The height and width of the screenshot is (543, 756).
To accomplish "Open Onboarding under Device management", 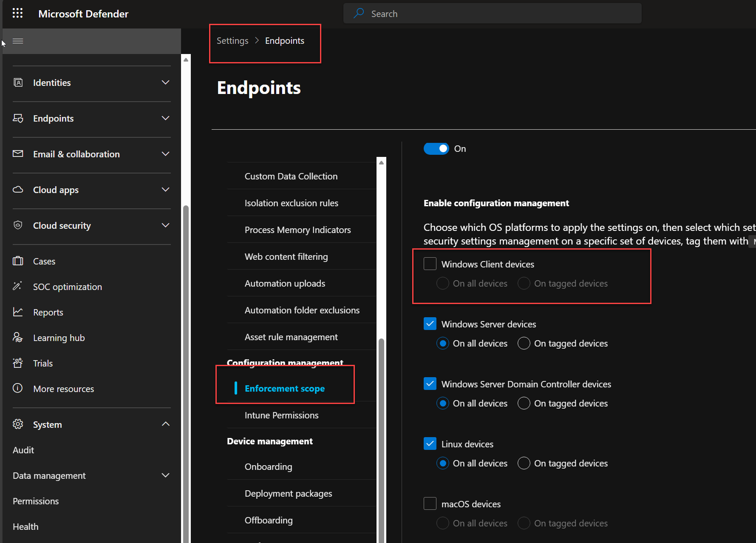I will click(x=268, y=466).
